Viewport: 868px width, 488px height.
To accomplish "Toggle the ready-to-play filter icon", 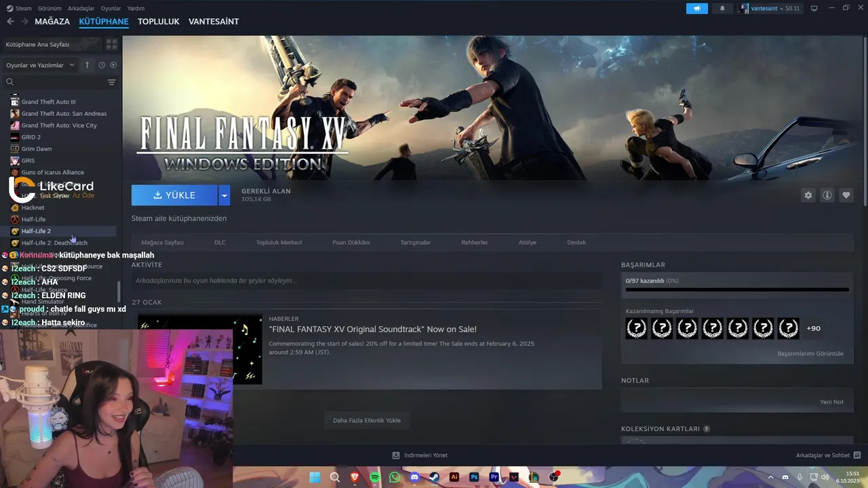I will (113, 65).
